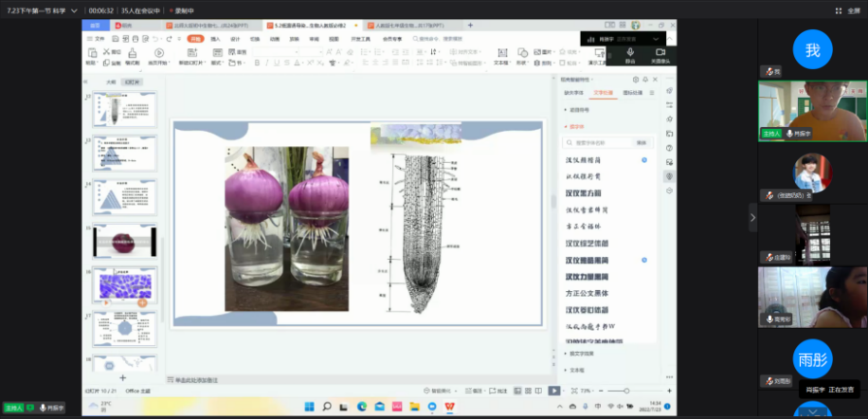The image size is (868, 419).
Task: Click the 关摄像头 camera icon
Action: coord(660,53)
